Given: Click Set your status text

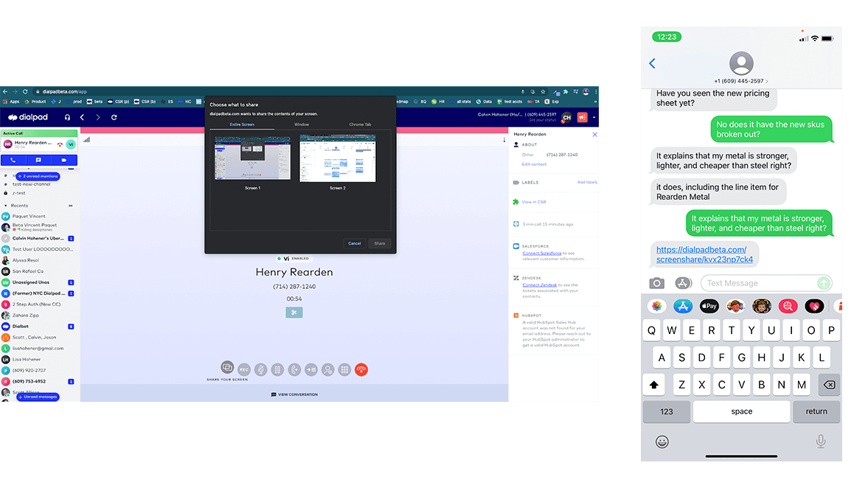Looking at the screenshot, I should click(x=543, y=120).
